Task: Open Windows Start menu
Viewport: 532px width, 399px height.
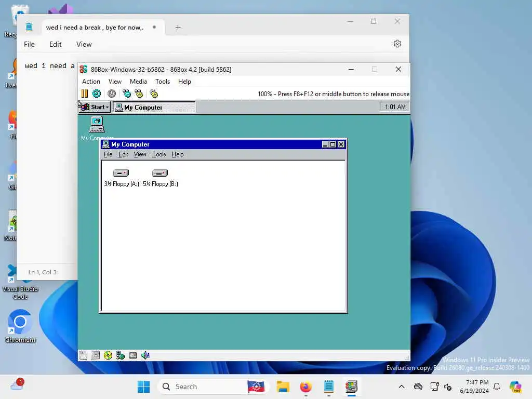Action: point(143,387)
